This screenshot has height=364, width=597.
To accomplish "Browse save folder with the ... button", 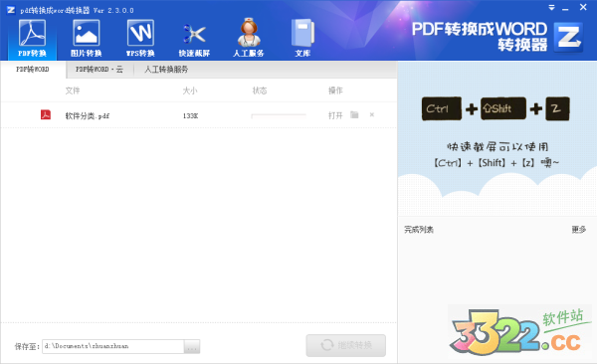I will click(x=192, y=346).
